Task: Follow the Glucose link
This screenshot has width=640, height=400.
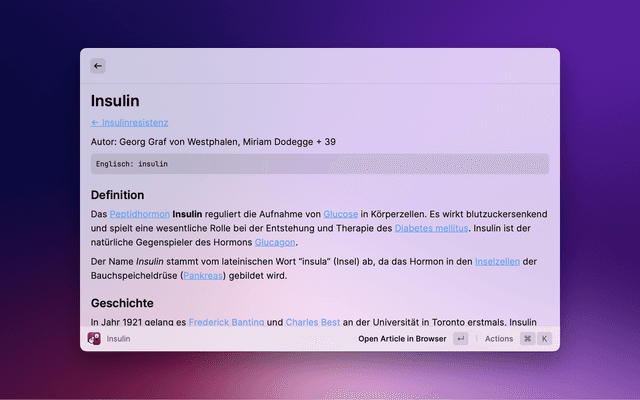Action: coord(340,215)
